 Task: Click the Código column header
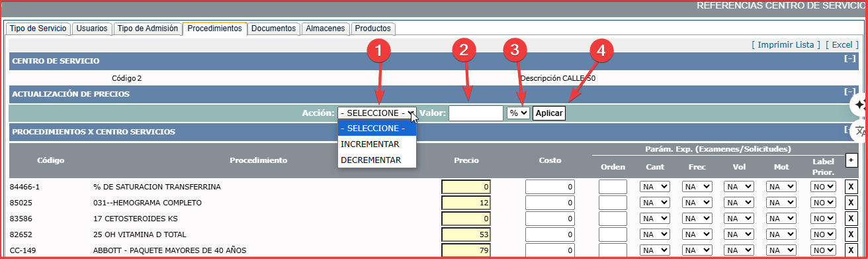[50, 160]
